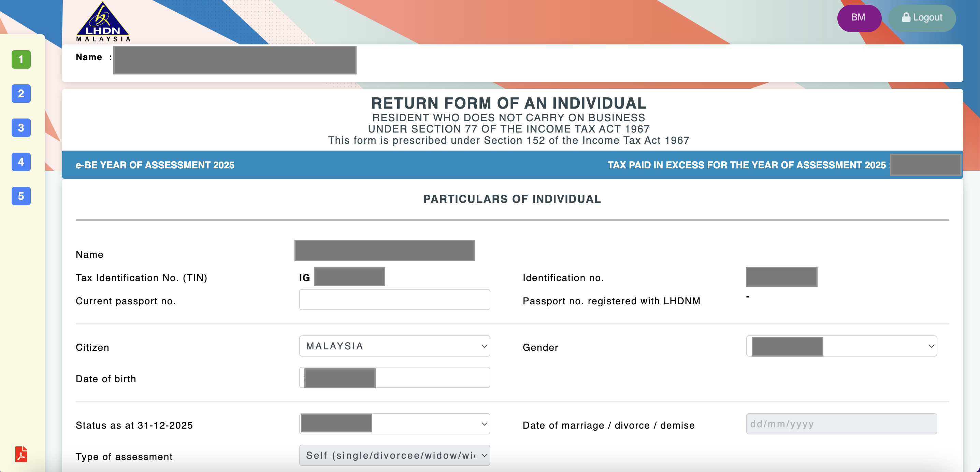
Task: Open the PDF icon in sidebar
Action: point(21,454)
